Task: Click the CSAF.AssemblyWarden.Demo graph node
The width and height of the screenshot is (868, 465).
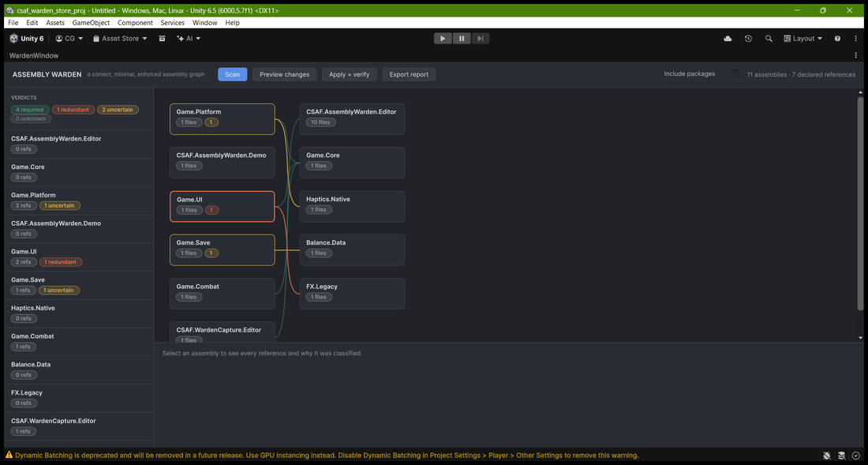Action: 222,162
